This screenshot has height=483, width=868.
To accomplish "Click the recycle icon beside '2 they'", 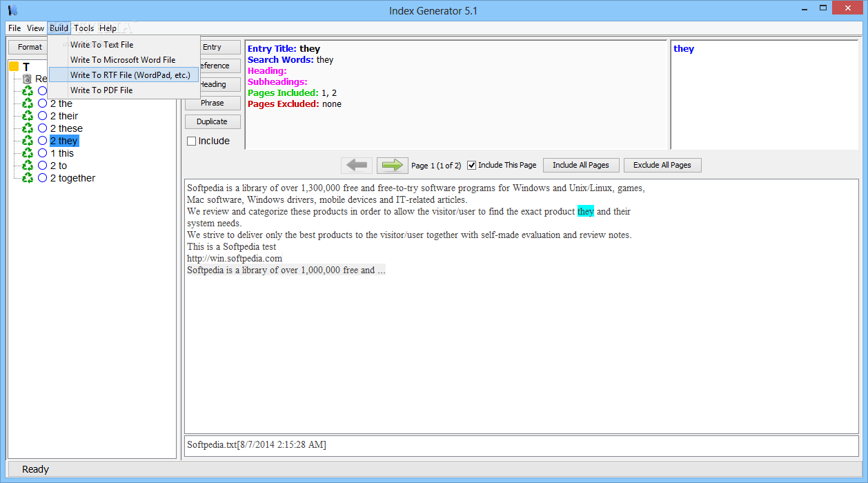I will point(28,141).
